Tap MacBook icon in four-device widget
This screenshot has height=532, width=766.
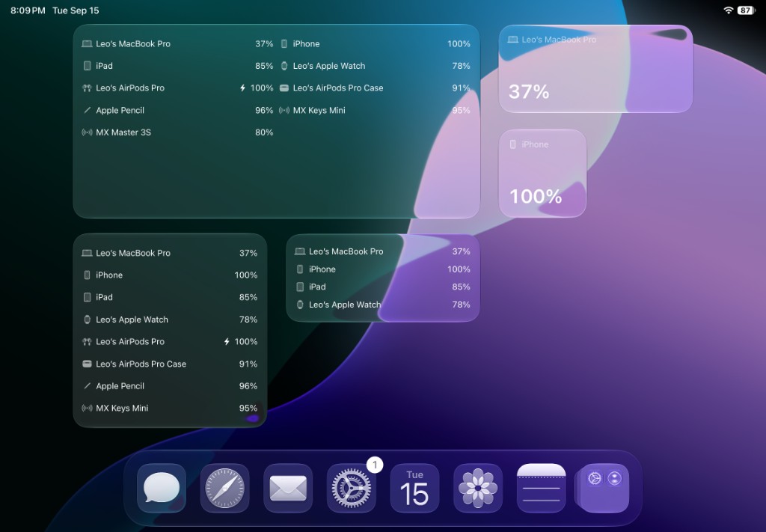[x=300, y=251]
